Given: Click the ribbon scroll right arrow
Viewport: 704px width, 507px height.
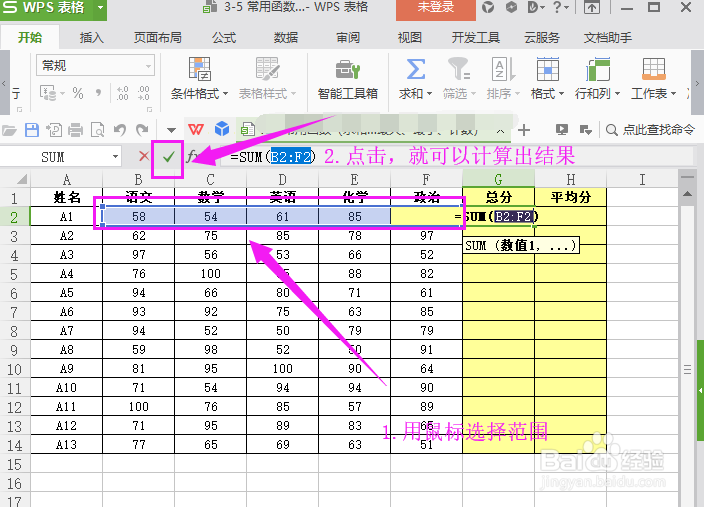Looking at the screenshot, I should coord(697,84).
